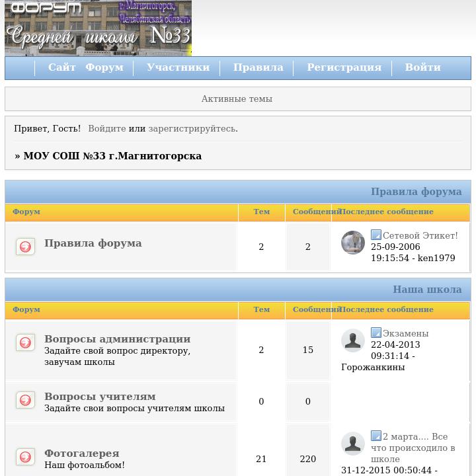Click the post icon before Экзамены

(376, 333)
